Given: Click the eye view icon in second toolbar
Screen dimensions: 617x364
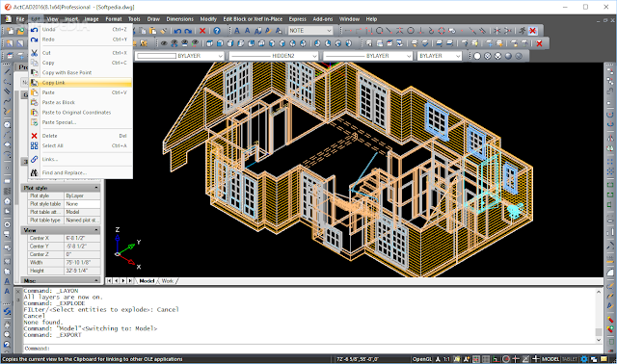Looking at the screenshot, I should (x=164, y=43).
